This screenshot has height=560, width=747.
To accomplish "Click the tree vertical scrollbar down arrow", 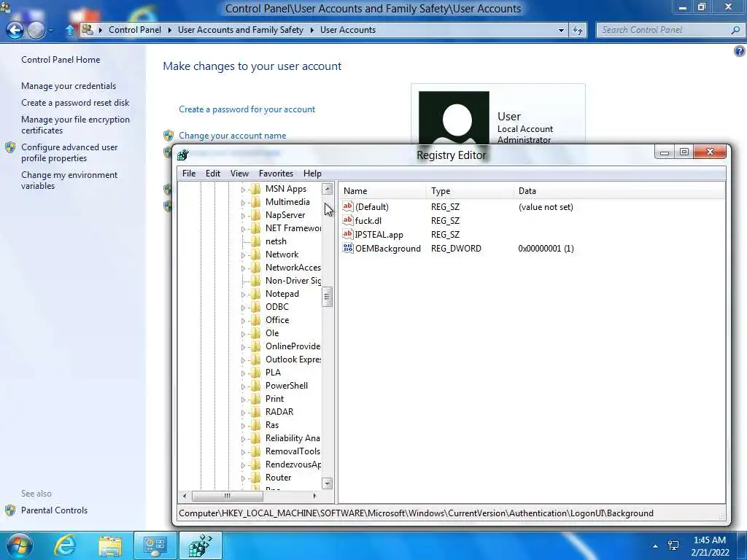I will (x=328, y=484).
